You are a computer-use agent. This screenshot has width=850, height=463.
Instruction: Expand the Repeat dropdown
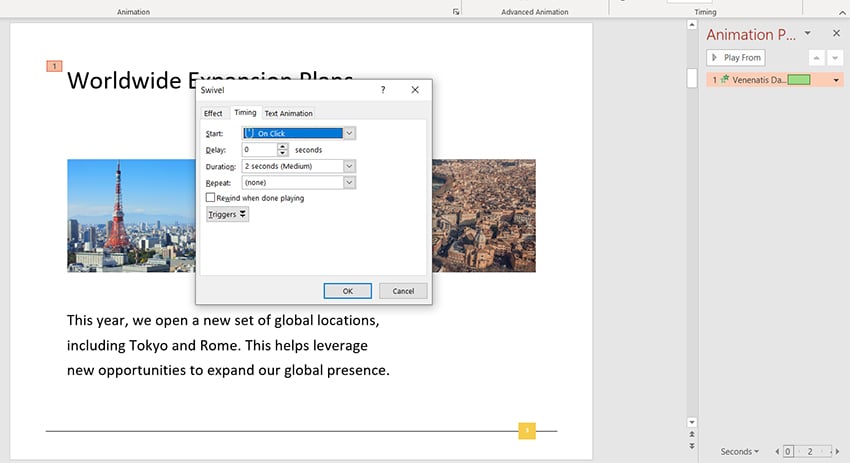point(349,183)
